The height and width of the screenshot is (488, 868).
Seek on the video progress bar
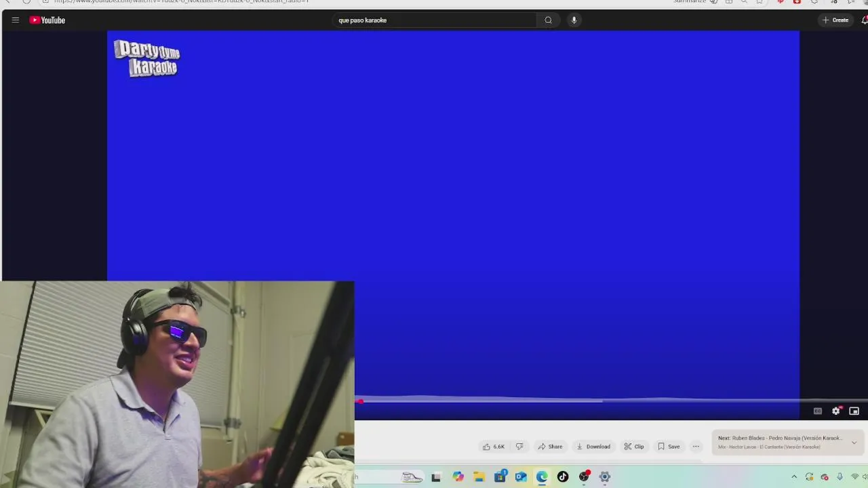(610, 401)
